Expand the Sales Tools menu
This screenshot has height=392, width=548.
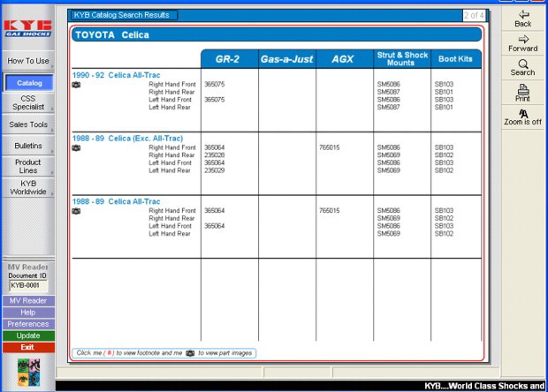(28, 124)
